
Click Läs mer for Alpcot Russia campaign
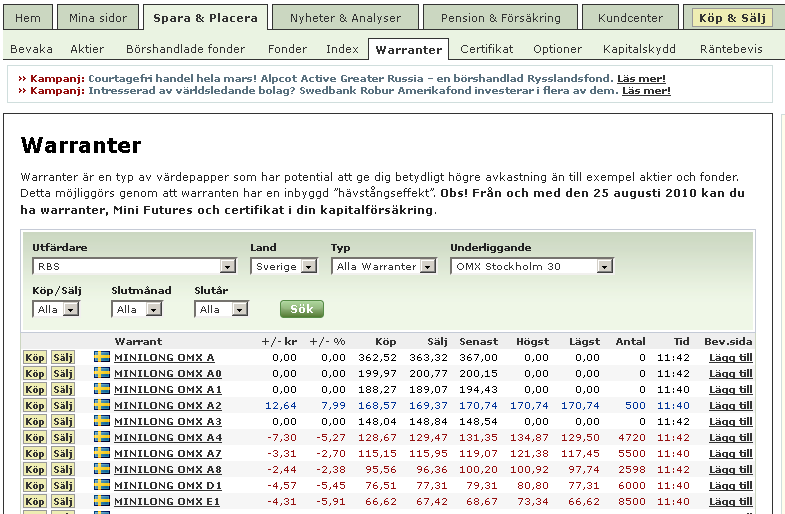click(x=641, y=79)
